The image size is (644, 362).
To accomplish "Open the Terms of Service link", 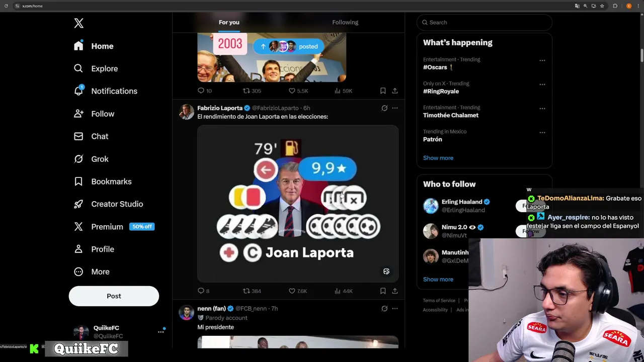I will pos(439,301).
